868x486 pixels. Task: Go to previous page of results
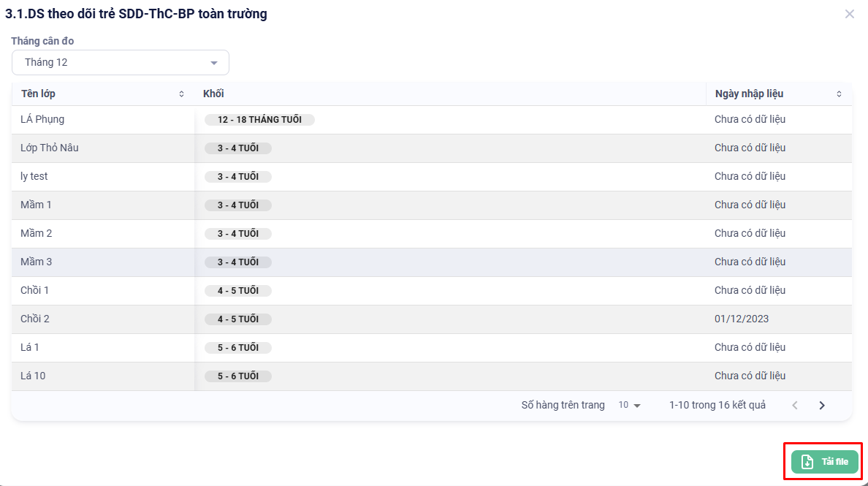(795, 406)
